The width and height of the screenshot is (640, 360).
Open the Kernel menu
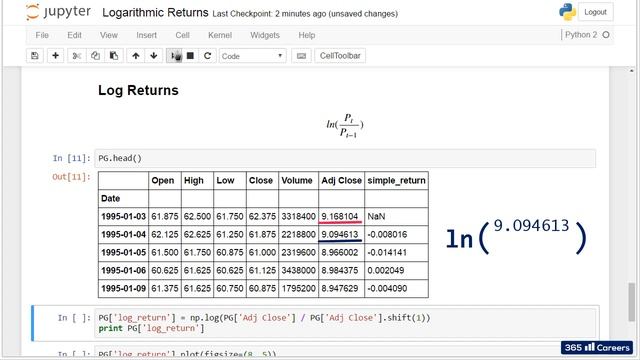(x=220, y=35)
